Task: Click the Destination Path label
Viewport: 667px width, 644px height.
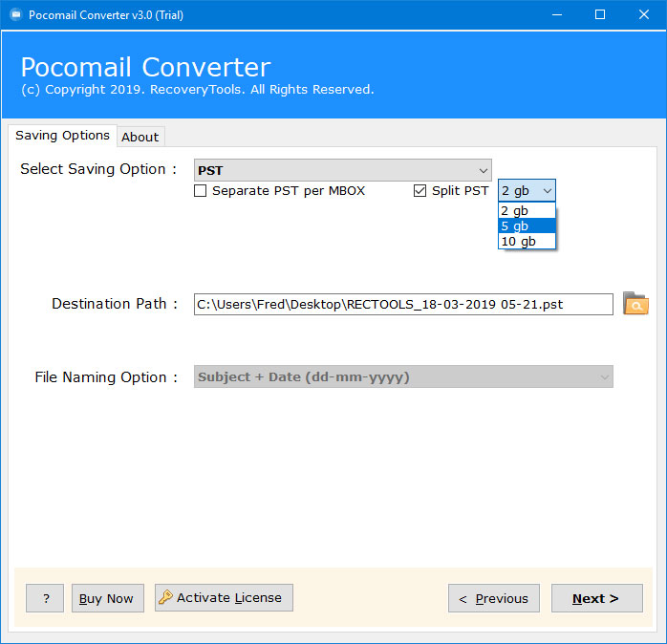Action: [x=115, y=304]
